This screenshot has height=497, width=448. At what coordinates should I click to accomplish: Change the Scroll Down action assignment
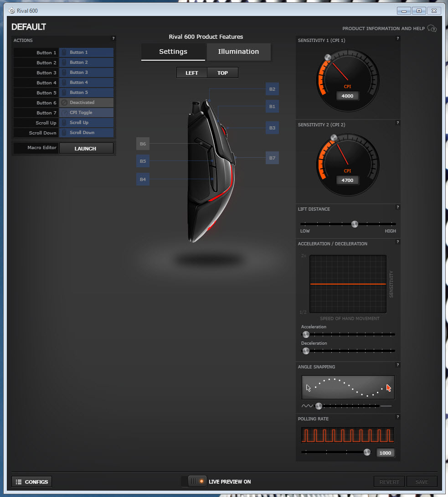click(x=86, y=133)
